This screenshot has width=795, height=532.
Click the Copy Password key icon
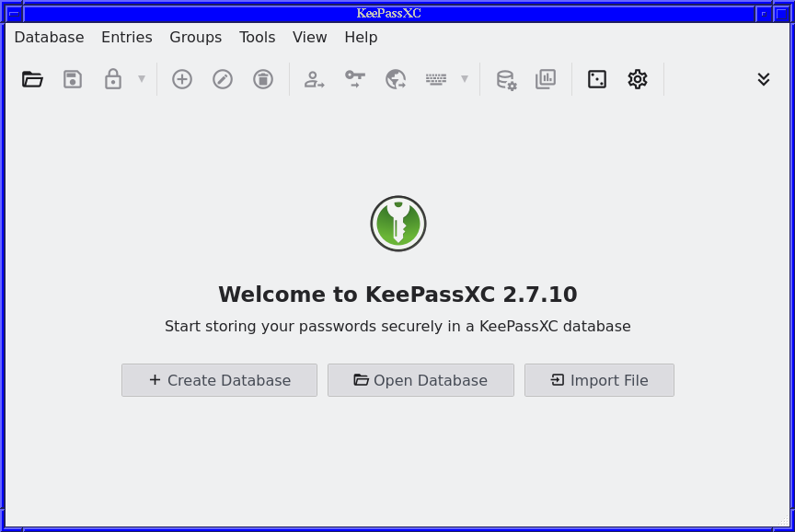point(355,79)
